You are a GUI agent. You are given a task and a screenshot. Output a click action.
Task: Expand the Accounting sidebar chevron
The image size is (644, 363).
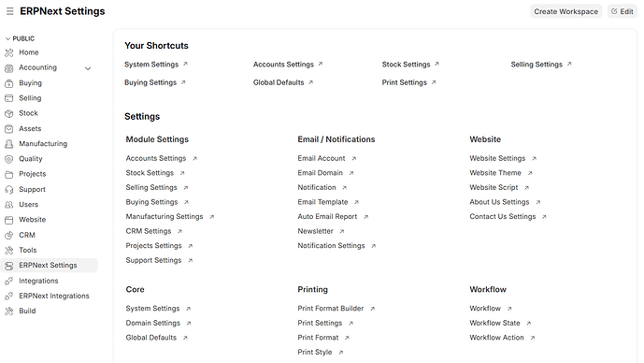coord(88,68)
